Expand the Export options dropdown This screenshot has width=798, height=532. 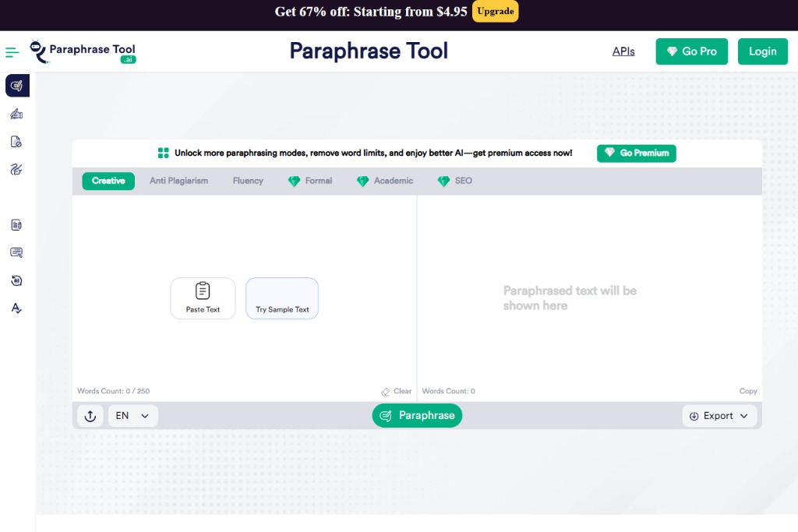(x=719, y=415)
